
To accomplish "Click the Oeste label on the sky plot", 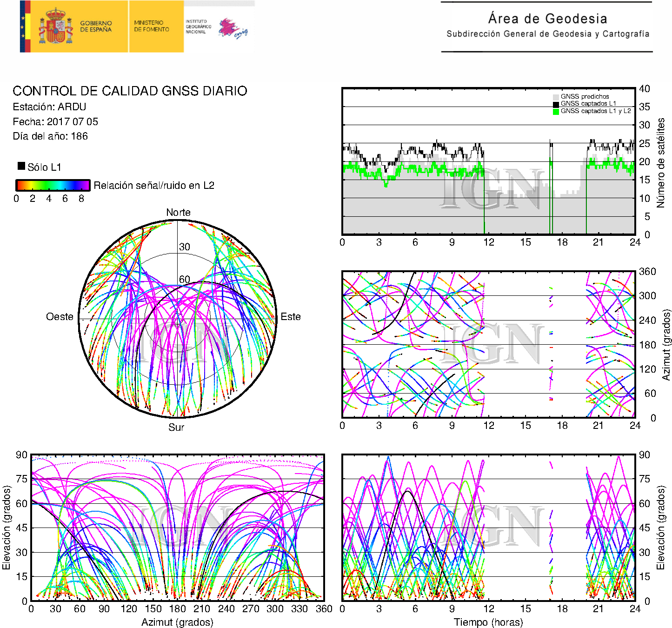I will coord(60,316).
